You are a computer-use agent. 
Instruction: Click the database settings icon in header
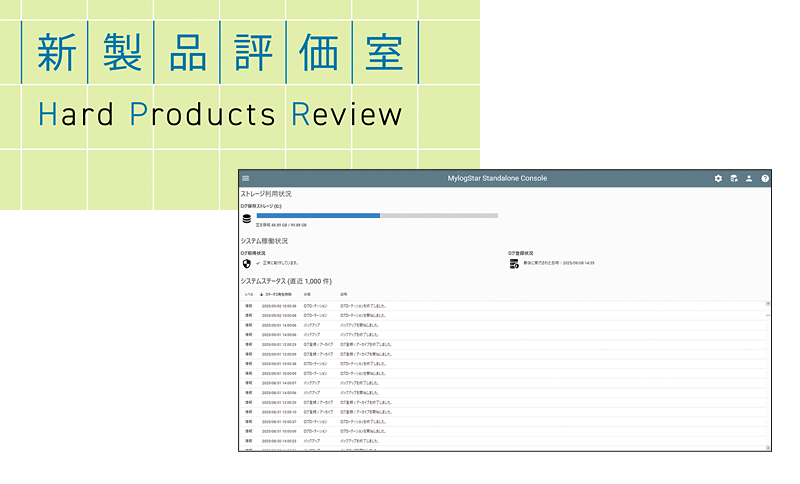click(x=734, y=178)
